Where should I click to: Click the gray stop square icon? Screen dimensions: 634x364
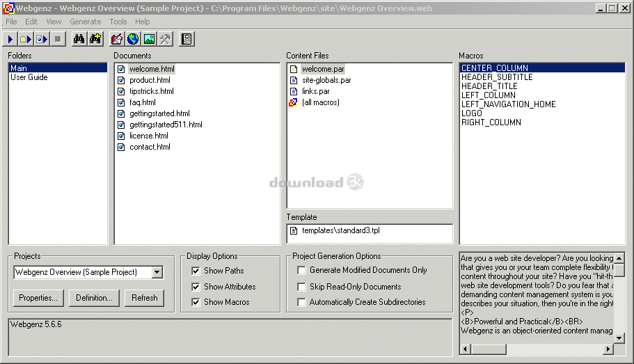pyautogui.click(x=58, y=39)
